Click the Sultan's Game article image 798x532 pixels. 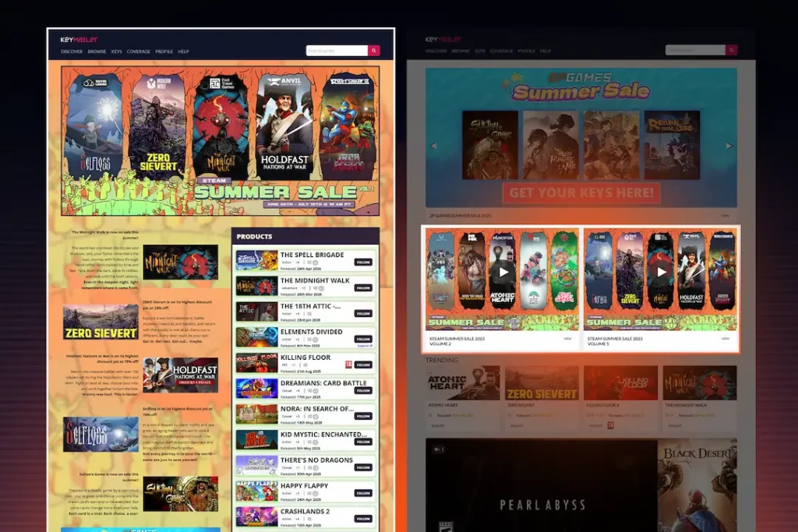pos(180,494)
